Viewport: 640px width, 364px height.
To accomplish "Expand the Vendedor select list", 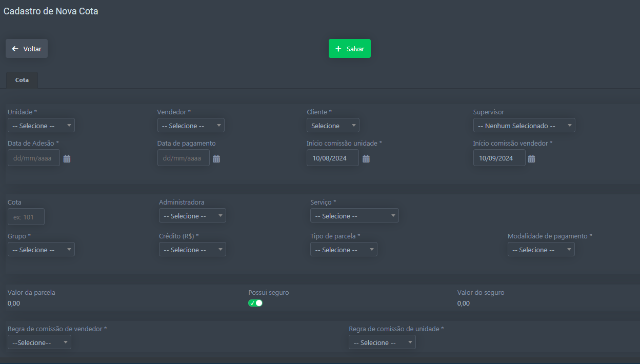I will click(191, 126).
